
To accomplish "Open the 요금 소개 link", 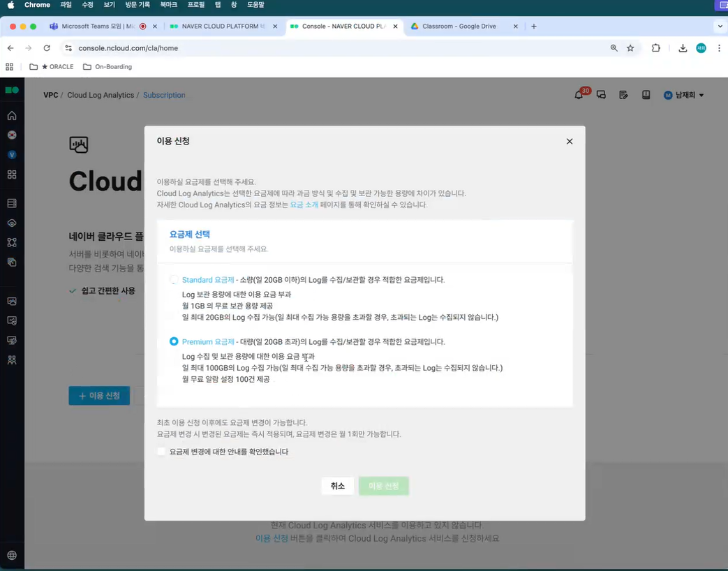I will 304,205.
